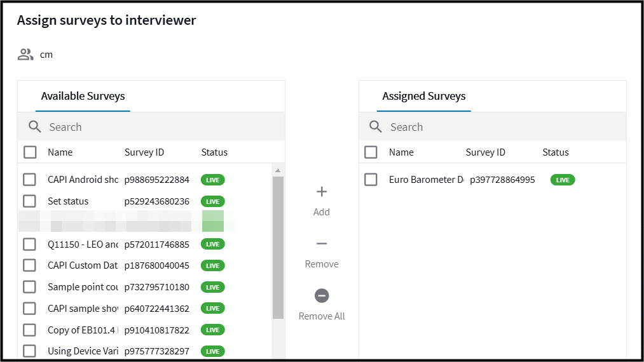Open the Assigned Surveys tab
This screenshot has width=644, height=362.
pyautogui.click(x=424, y=96)
